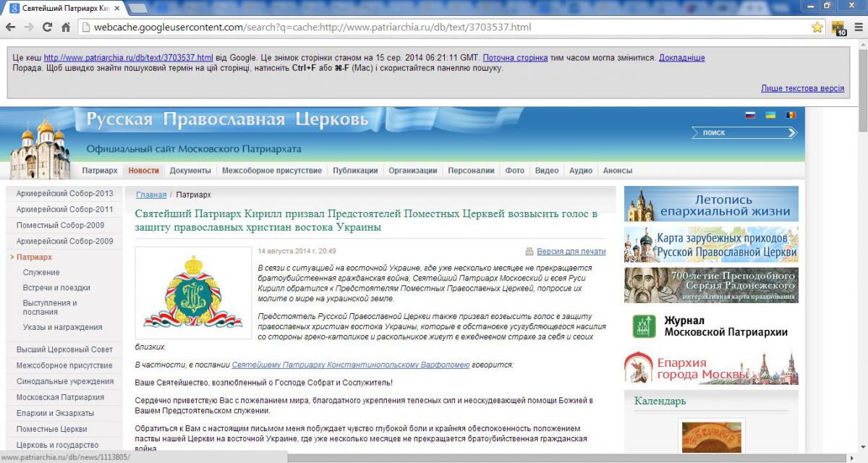The width and height of the screenshot is (868, 463).
Task: Open 700-летие Преподобного Сергия Радонежского banner
Action: (x=711, y=285)
